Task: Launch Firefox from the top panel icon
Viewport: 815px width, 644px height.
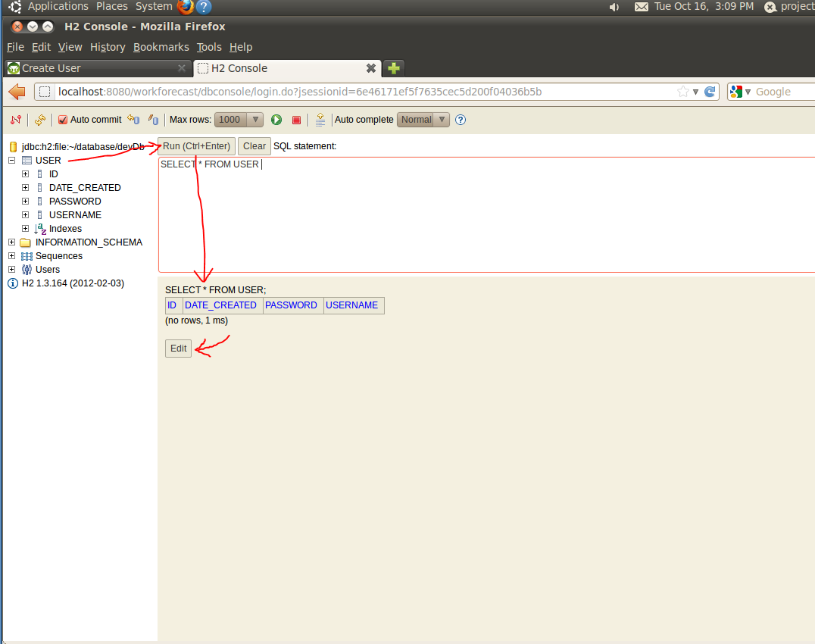Action: pyautogui.click(x=185, y=7)
